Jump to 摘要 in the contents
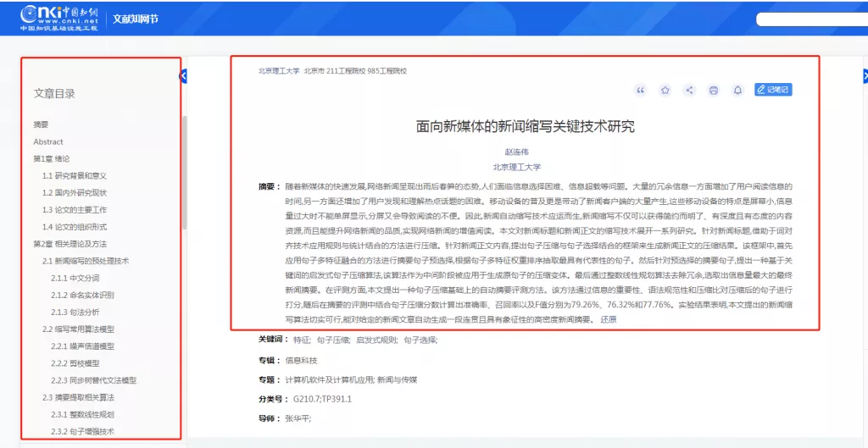 point(42,124)
